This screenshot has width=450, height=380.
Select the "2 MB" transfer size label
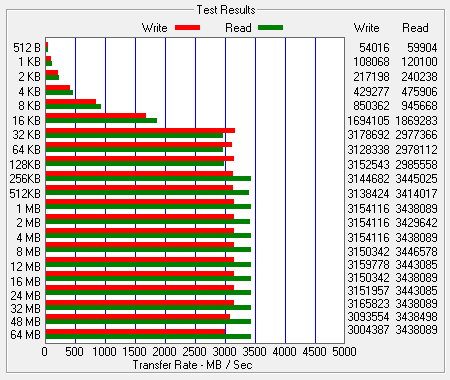(28, 222)
